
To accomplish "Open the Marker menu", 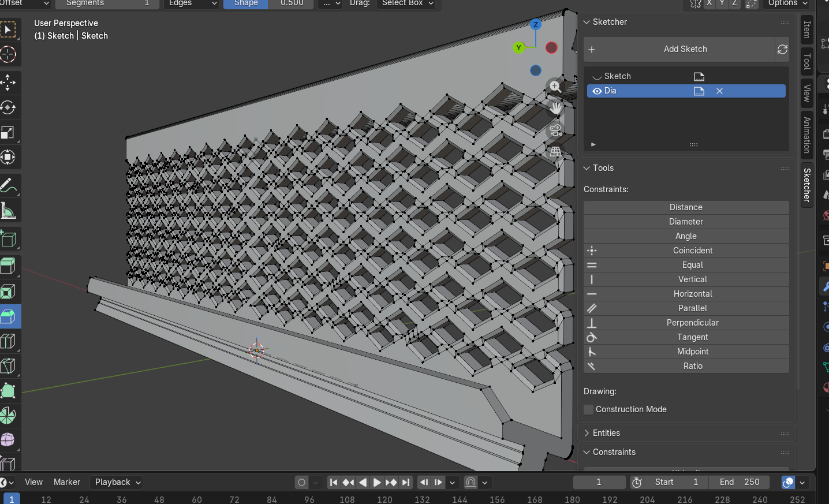I will 67,482.
